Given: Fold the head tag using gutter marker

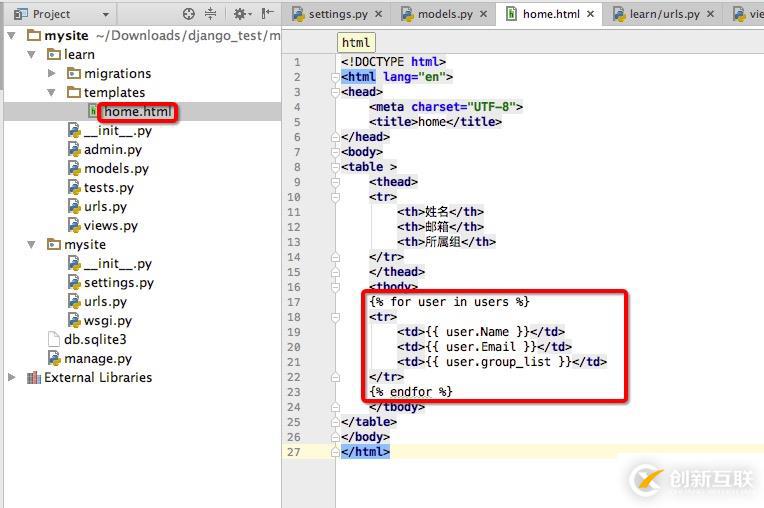Looking at the screenshot, I should 337,92.
